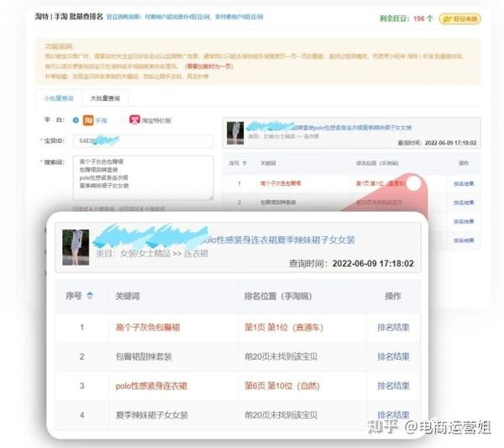Click 前20页未找到该宝贝 in row 4
Screen dimensions: 504x448
pyautogui.click(x=281, y=415)
